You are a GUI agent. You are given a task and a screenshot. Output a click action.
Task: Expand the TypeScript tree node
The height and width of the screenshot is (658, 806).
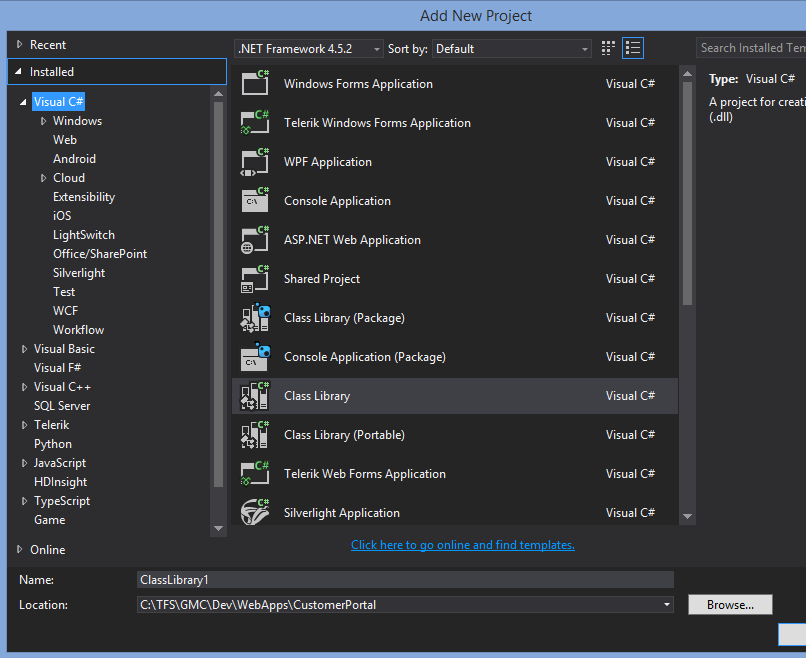(x=24, y=501)
